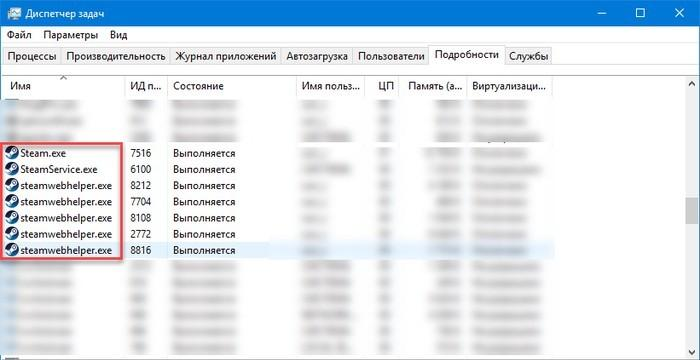Select the Steam.exe process name

(x=43, y=153)
